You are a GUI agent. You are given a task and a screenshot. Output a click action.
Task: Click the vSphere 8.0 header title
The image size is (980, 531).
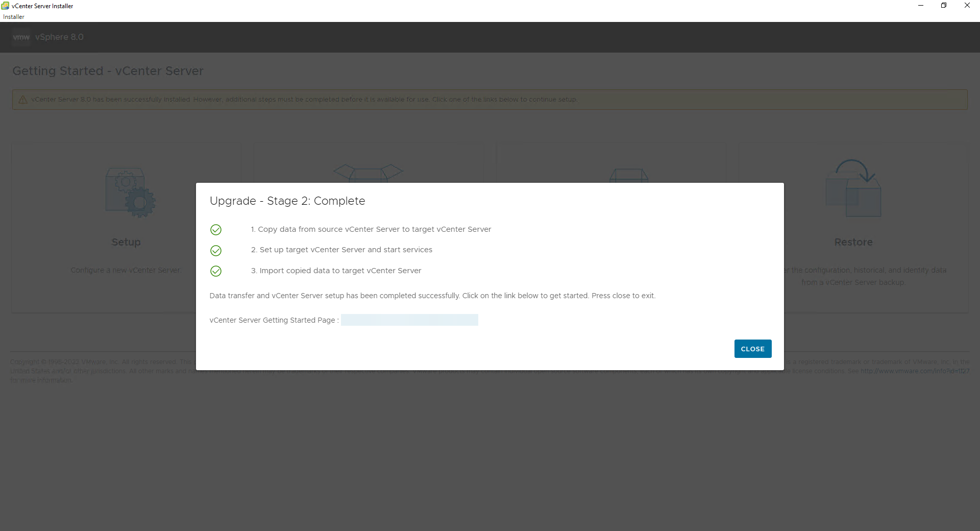pyautogui.click(x=59, y=37)
